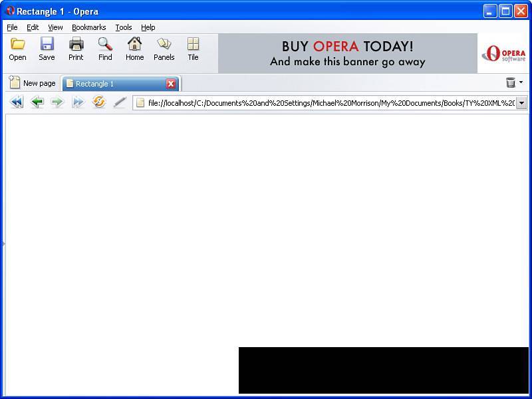Click the Save floppy disk icon
Screen dimensions: 532x399
(47, 44)
